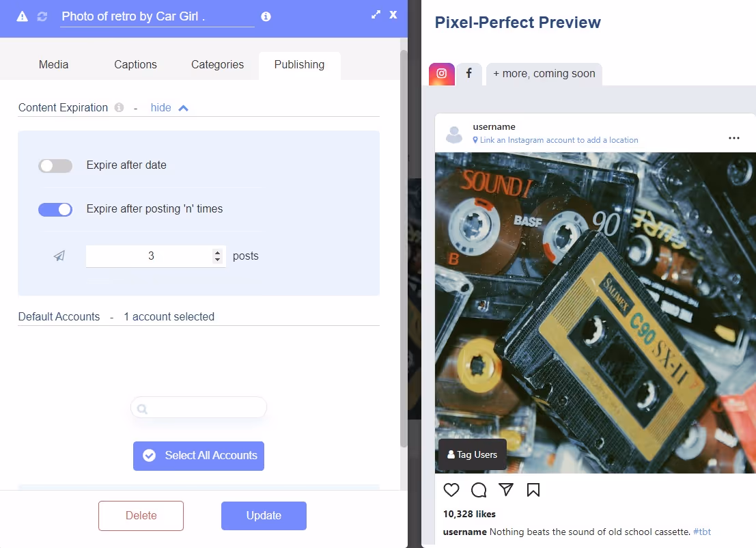756x548 pixels.
Task: Open the Captions tab
Action: pyautogui.click(x=135, y=65)
